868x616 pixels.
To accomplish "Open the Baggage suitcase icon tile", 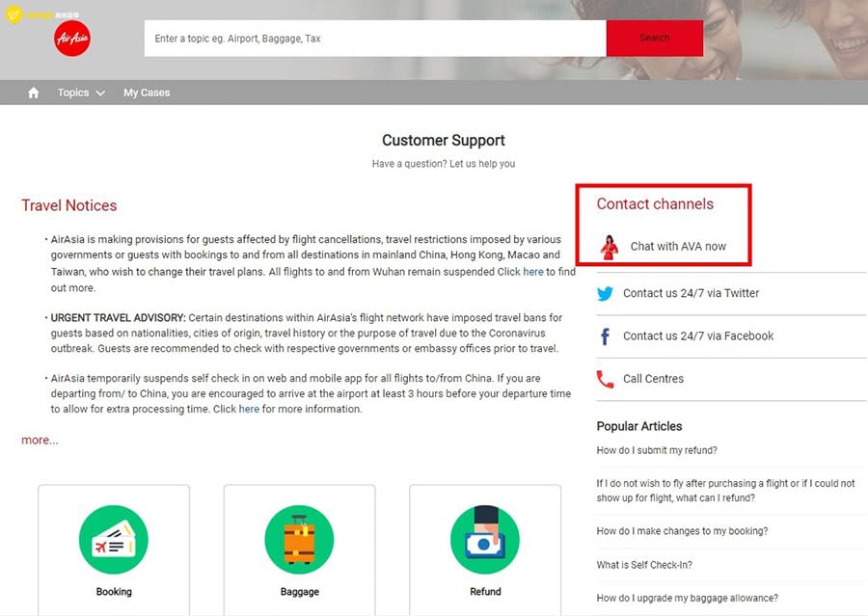I will (x=299, y=541).
